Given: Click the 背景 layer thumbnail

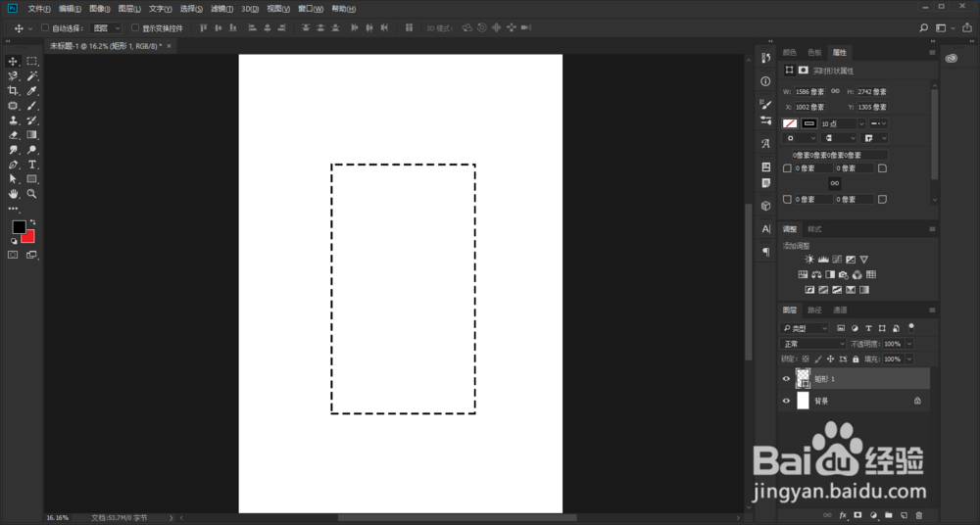Looking at the screenshot, I should pyautogui.click(x=804, y=401).
